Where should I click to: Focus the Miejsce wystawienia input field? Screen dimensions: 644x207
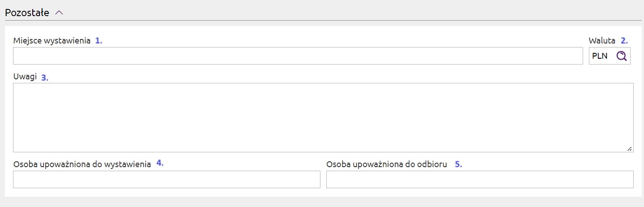(298, 56)
